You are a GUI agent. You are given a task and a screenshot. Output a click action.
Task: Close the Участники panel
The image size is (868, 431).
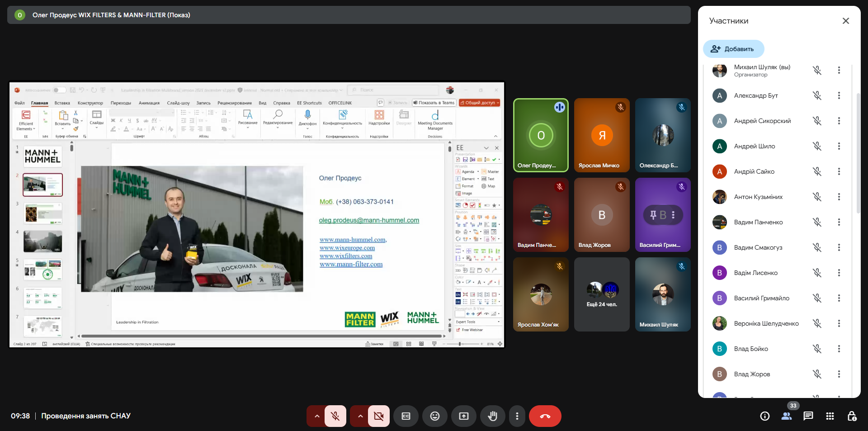point(846,21)
